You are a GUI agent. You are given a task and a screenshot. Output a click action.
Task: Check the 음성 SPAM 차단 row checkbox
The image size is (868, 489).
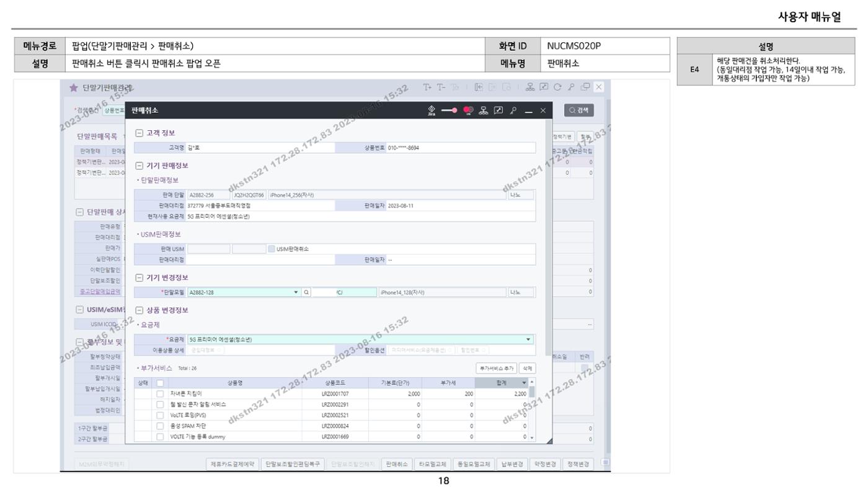click(160, 426)
